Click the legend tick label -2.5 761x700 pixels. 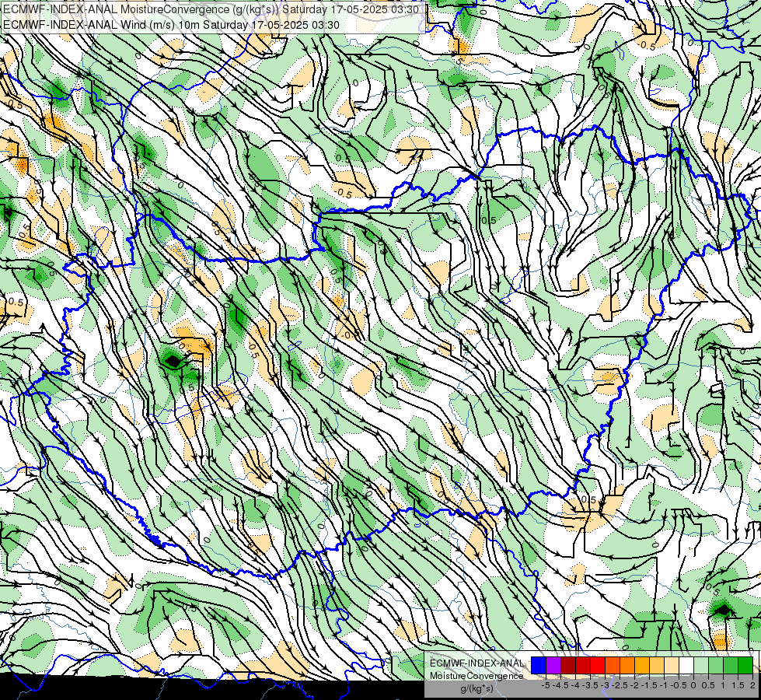pyautogui.click(x=620, y=685)
